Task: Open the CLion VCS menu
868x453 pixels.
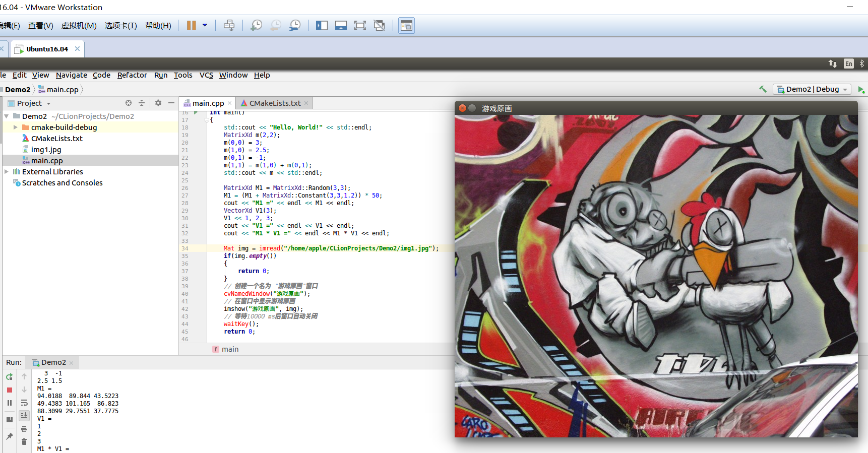Action: (x=206, y=75)
